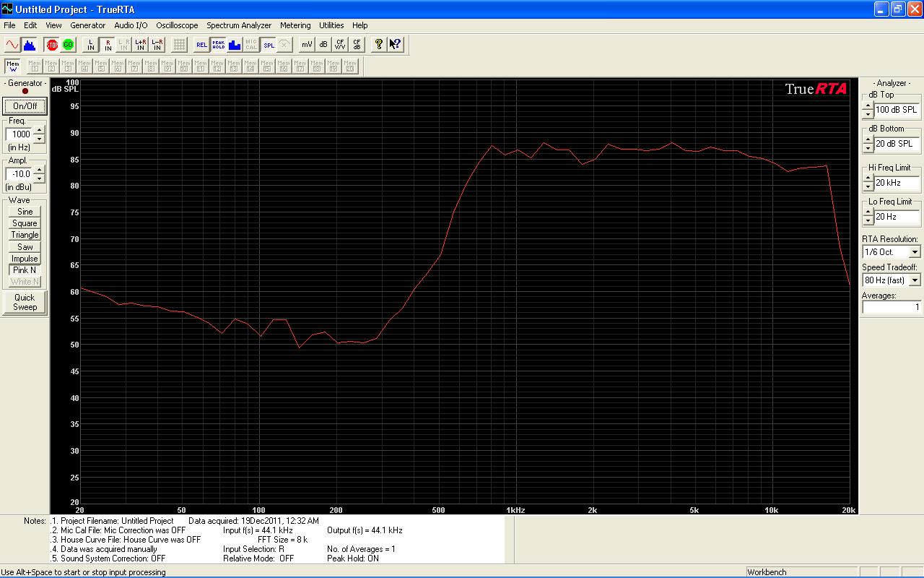The width and height of the screenshot is (924, 578).
Task: Toggle SPL display mode
Action: coord(269,45)
